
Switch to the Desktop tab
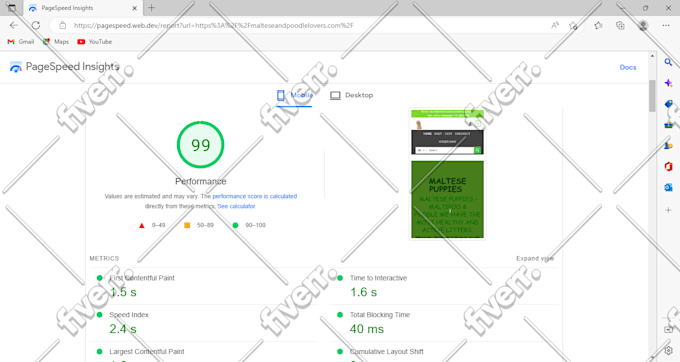pos(351,95)
